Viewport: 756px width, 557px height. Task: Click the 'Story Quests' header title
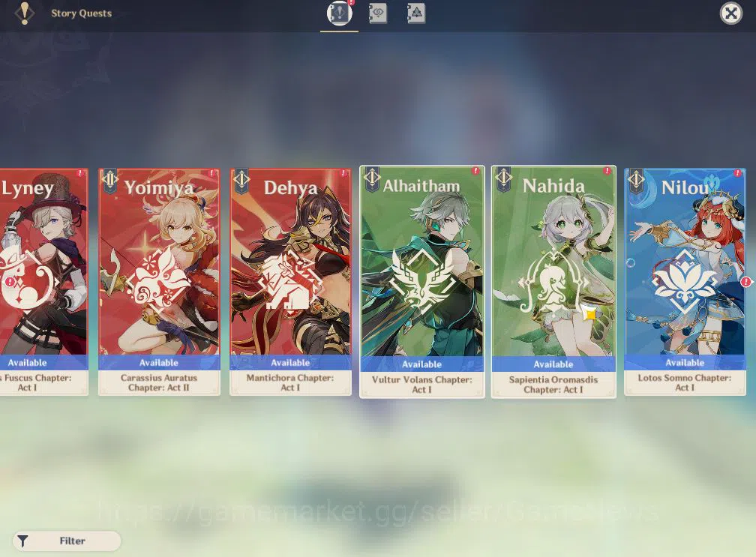pos(82,13)
